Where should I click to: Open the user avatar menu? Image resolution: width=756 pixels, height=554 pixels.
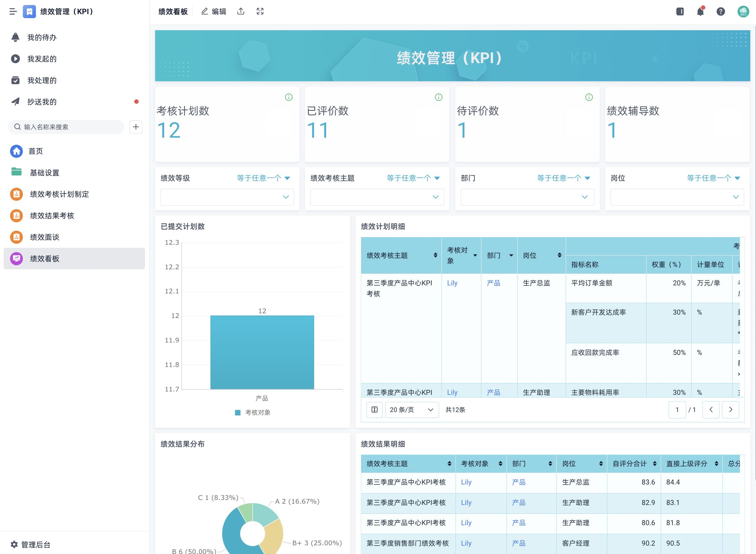[x=743, y=11]
